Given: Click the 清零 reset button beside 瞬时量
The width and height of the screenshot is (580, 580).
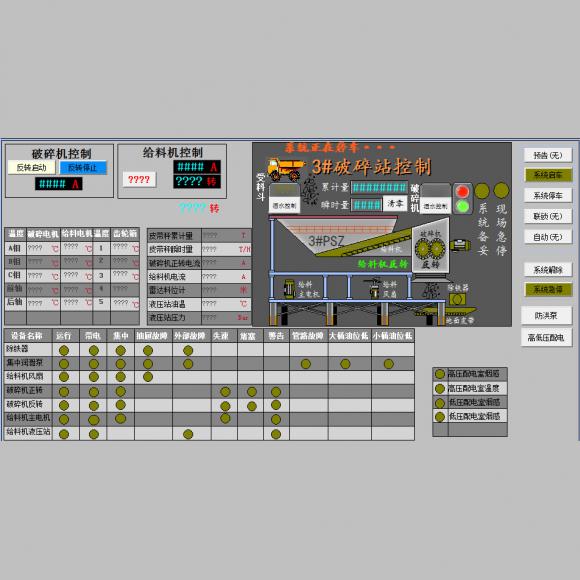Looking at the screenshot, I should point(395,204).
